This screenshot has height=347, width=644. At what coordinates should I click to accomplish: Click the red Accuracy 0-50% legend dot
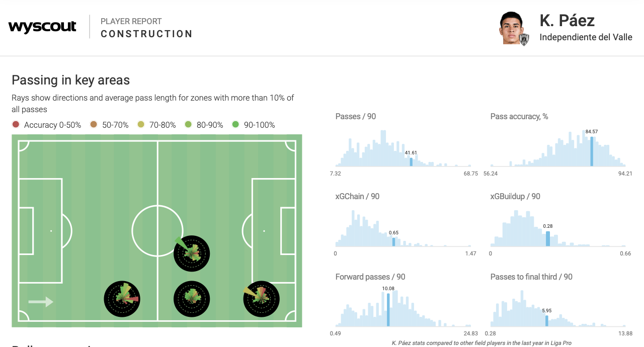tap(16, 125)
